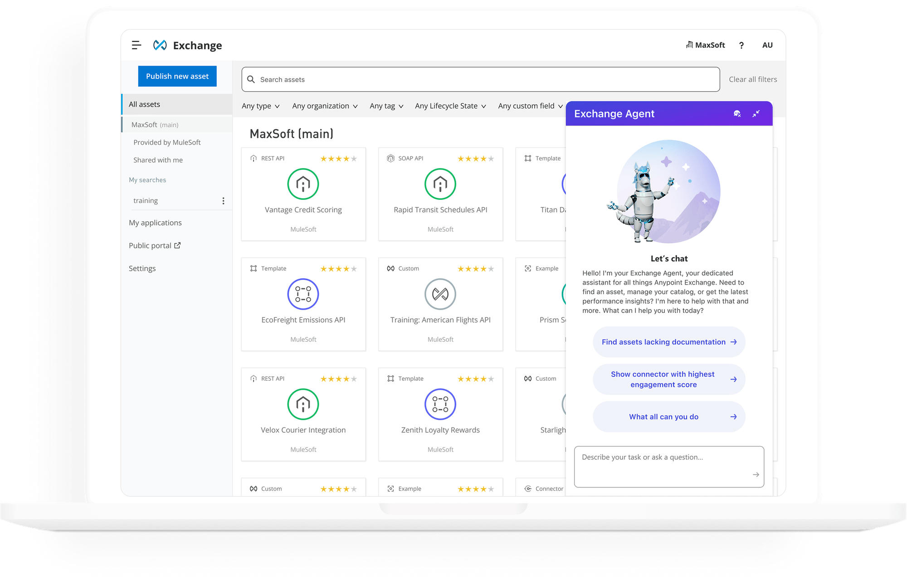
Task: Select All assets in sidebar
Action: (x=177, y=104)
